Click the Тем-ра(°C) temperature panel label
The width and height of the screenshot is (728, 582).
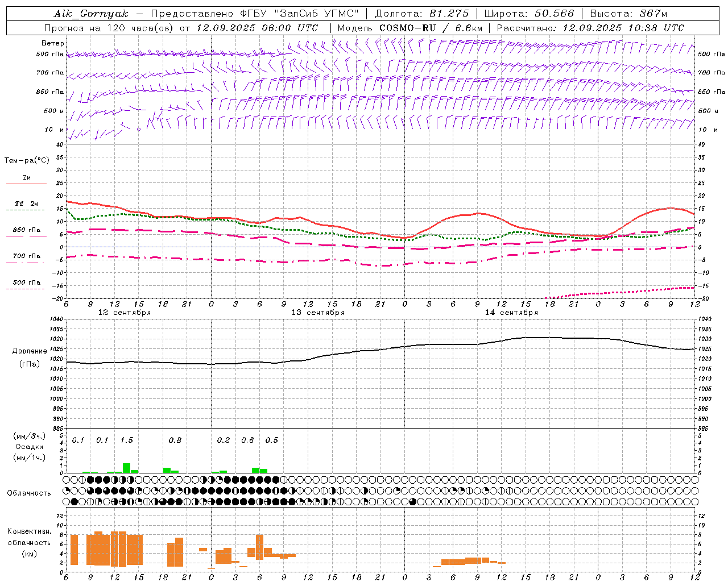pos(27,161)
